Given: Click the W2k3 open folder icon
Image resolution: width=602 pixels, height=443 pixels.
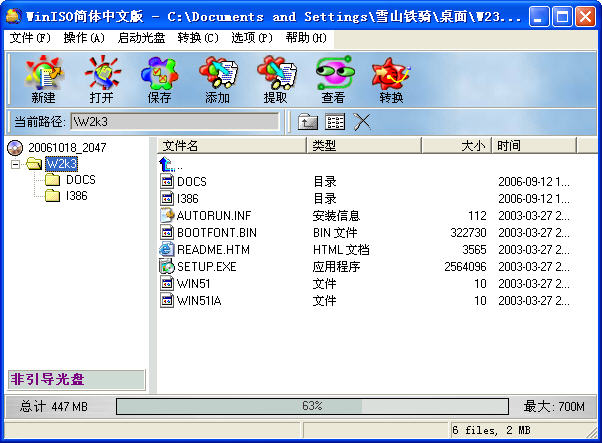Looking at the screenshot, I should click(x=34, y=164).
